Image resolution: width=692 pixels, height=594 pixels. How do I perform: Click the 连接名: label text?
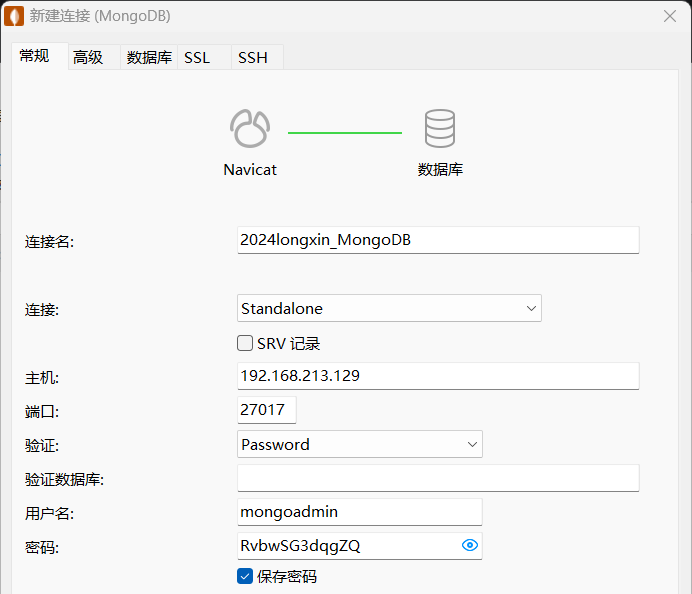click(49, 242)
